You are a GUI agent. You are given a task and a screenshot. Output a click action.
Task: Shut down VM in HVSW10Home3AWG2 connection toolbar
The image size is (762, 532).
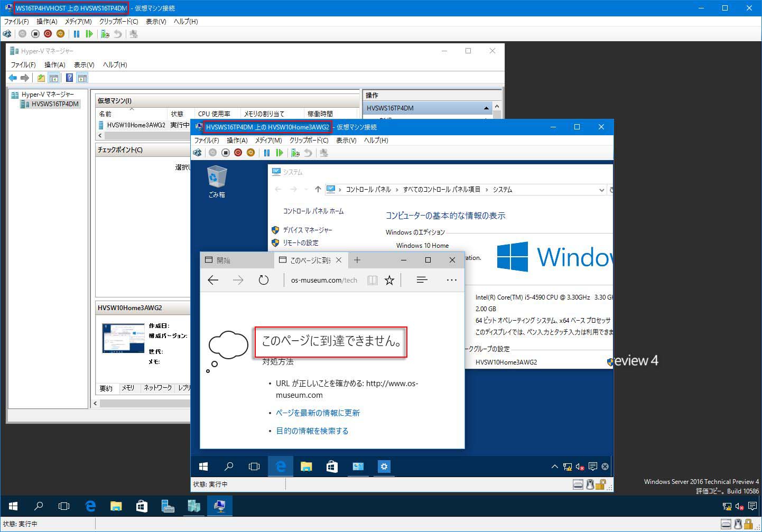point(238,153)
